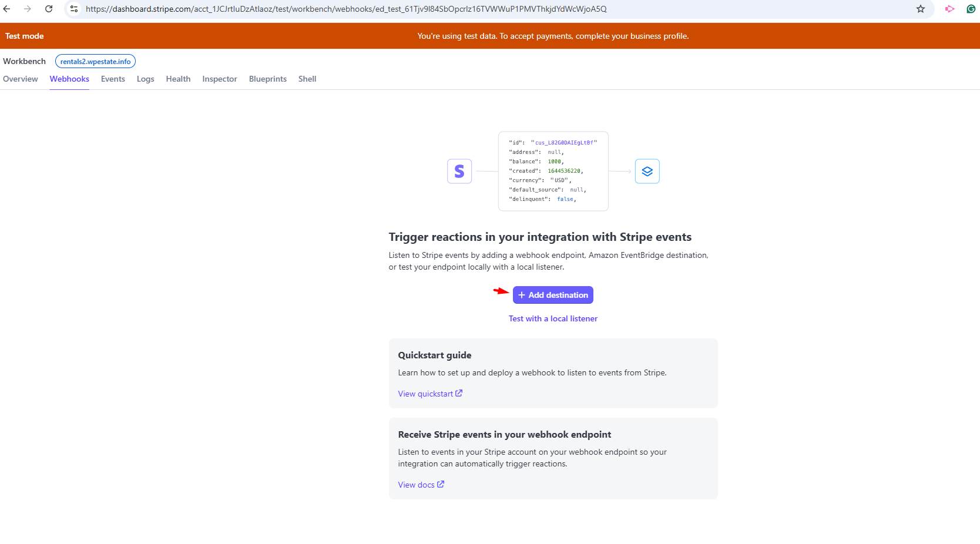The image size is (980, 544).
Task: Click the pink extension icon in toolbar
Action: click(x=949, y=9)
